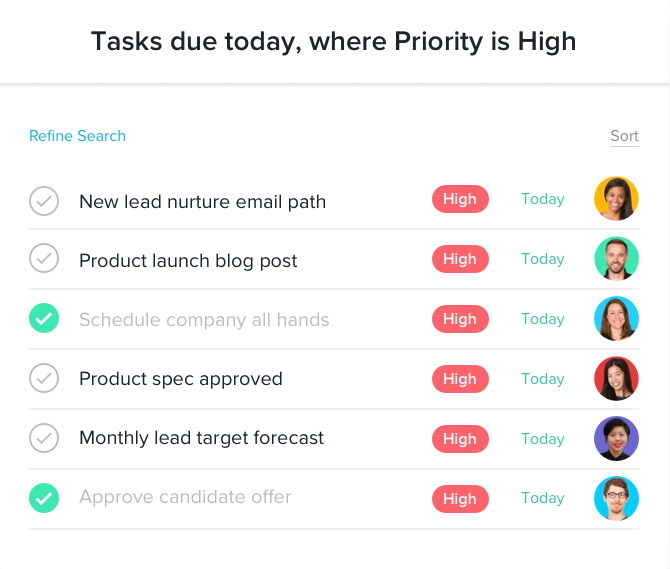Open High priority tag on Product spec approved
Screen dimensions: 670x569
coord(460,379)
